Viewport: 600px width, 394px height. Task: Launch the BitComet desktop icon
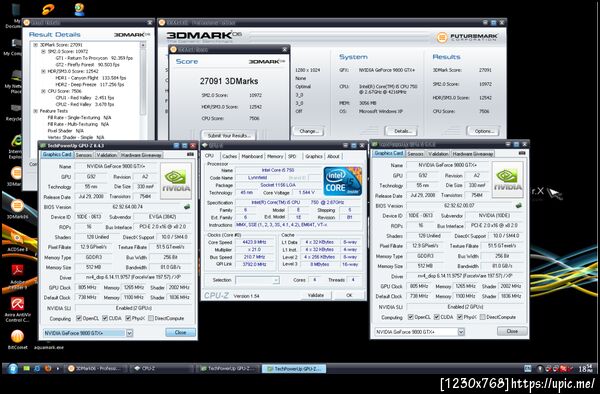(x=17, y=340)
